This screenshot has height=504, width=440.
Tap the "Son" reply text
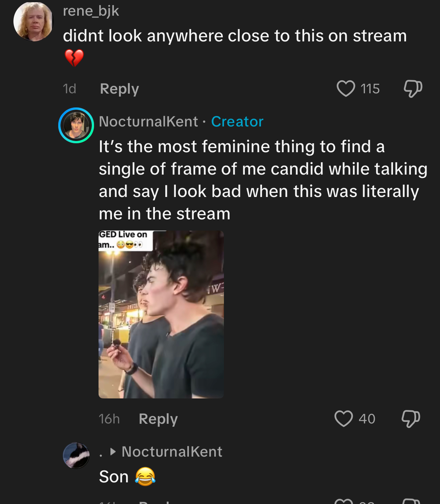point(114,477)
